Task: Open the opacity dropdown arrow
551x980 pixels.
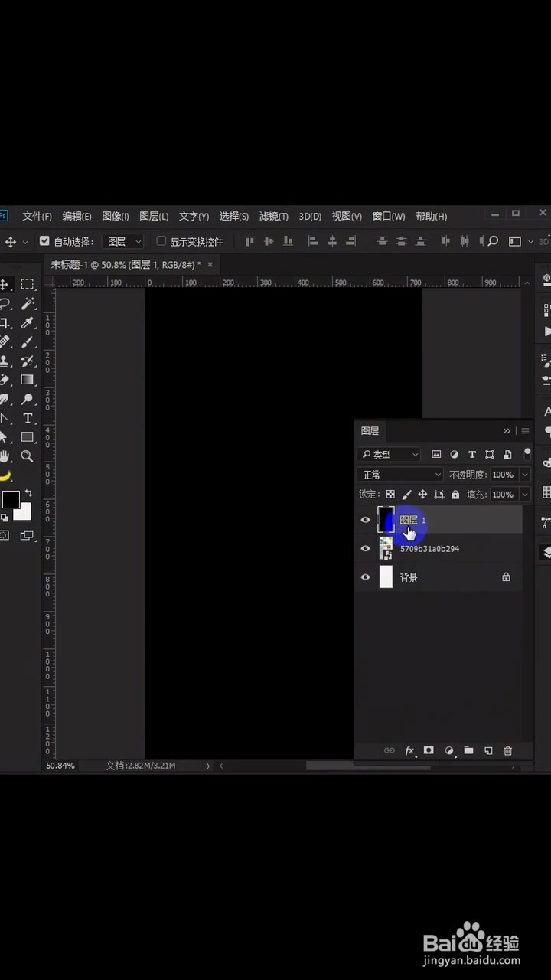Action: 525,475
